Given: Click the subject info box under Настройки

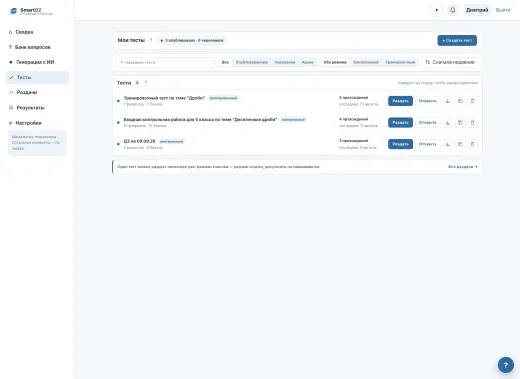Looking at the screenshot, I should (37, 143).
